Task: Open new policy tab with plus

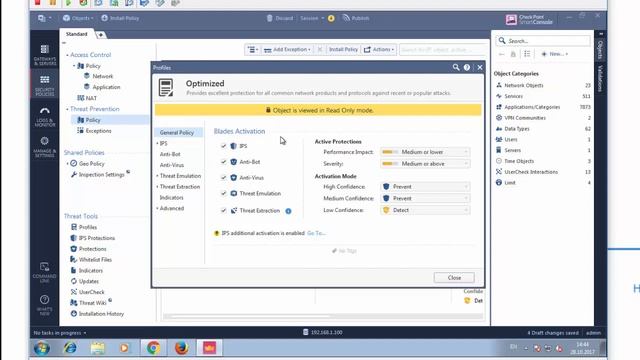Action: (x=100, y=35)
